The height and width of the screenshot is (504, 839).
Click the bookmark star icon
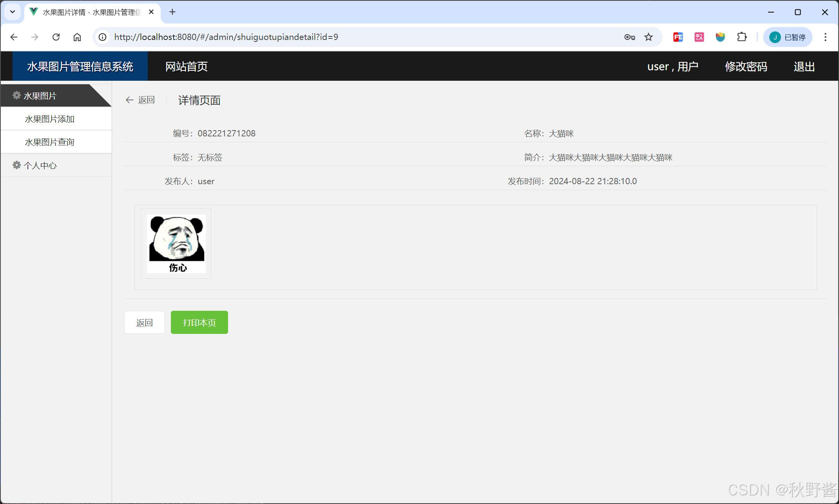tap(649, 37)
